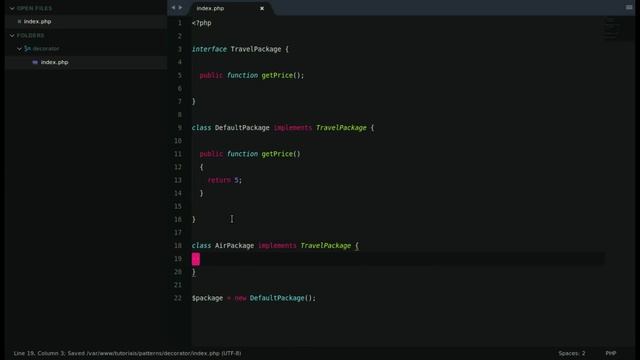The image size is (640, 360).
Task: Click the <?php opening tag
Action: [x=202, y=23]
